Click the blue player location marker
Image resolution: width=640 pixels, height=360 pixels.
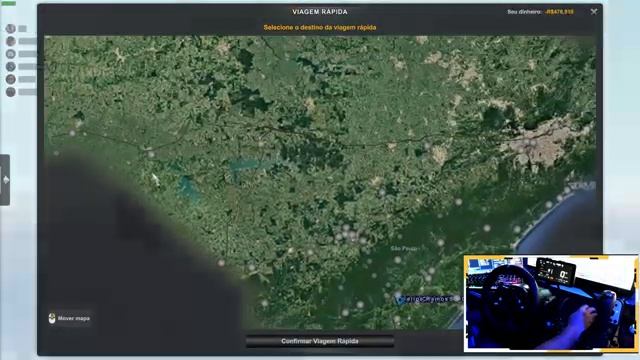(399, 299)
